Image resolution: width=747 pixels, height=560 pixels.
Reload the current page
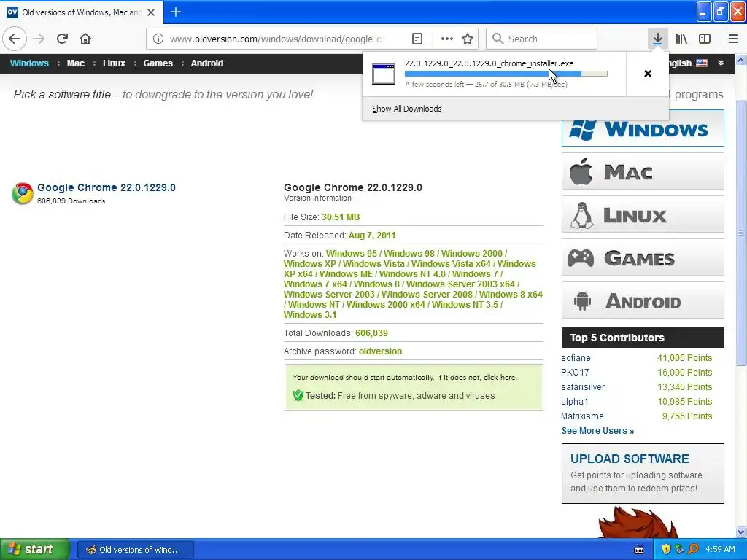pyautogui.click(x=62, y=39)
